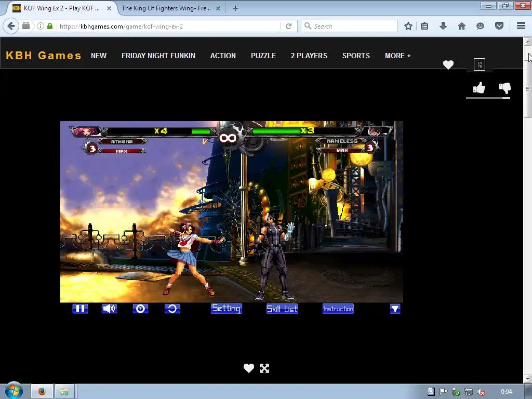Open the Instruction panel

pyautogui.click(x=338, y=309)
